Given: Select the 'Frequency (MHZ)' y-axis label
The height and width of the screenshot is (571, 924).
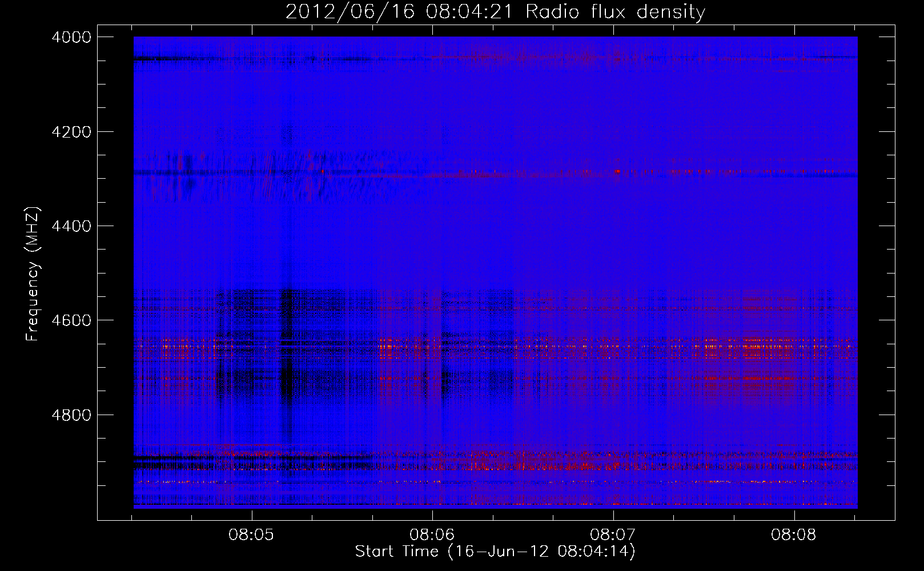Looking at the screenshot, I should (33, 274).
